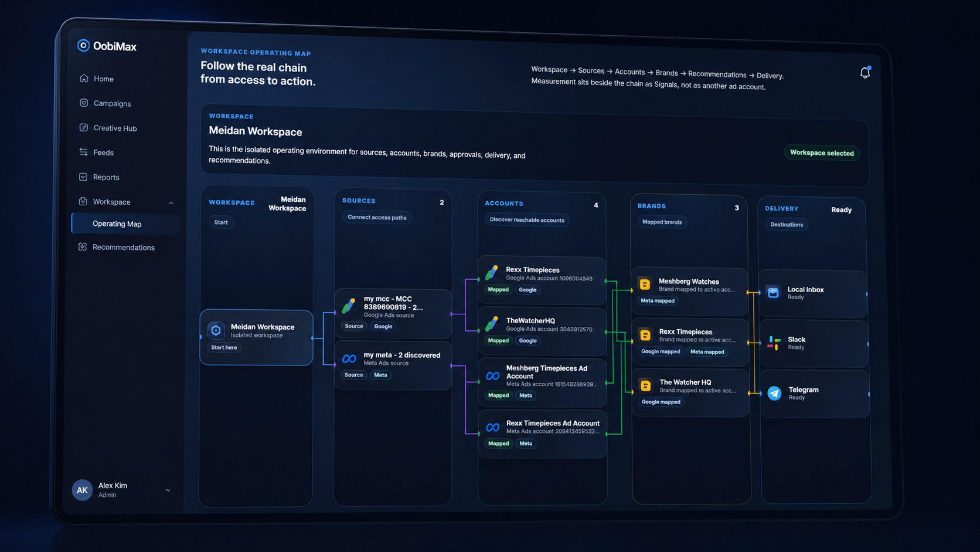Collapse the Workspace menu chevron
This screenshot has width=980, height=552.
point(171,203)
